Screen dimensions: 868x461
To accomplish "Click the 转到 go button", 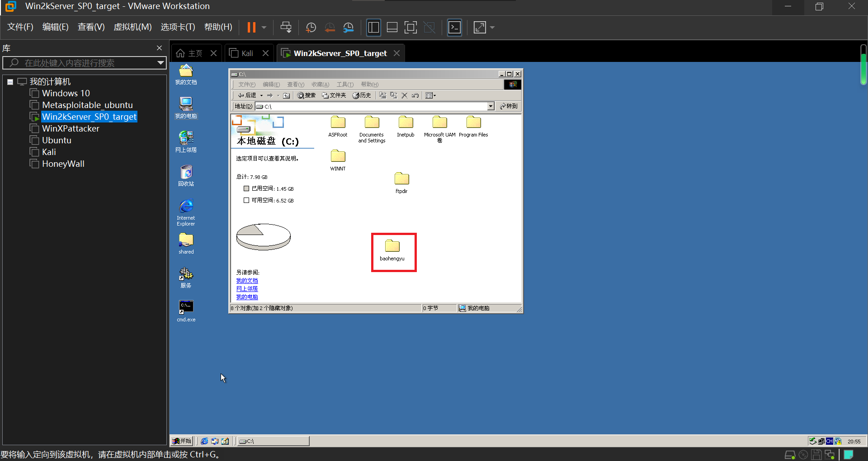I will (x=509, y=106).
